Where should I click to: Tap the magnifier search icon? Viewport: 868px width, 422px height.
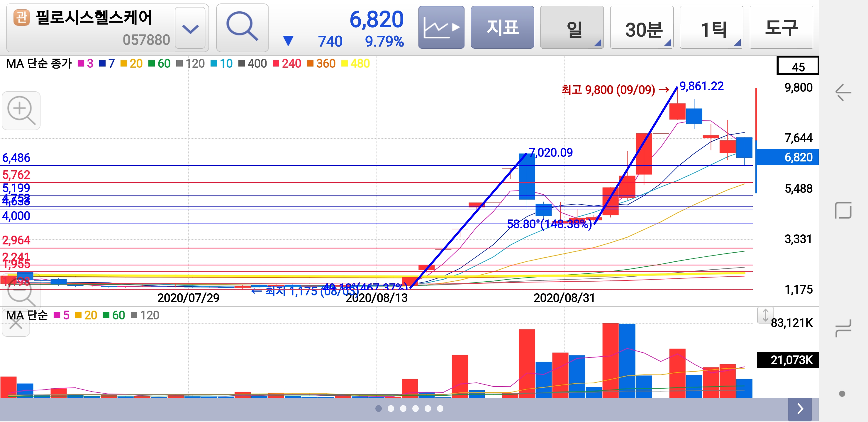tap(242, 27)
